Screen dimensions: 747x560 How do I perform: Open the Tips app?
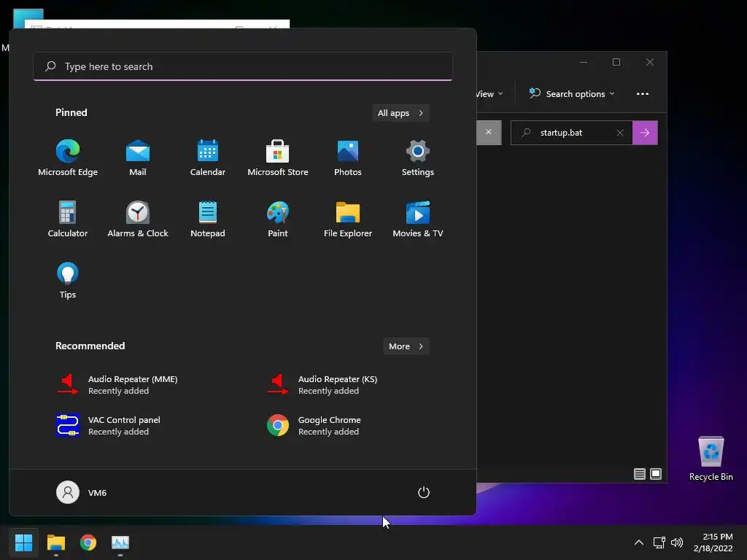pos(68,281)
